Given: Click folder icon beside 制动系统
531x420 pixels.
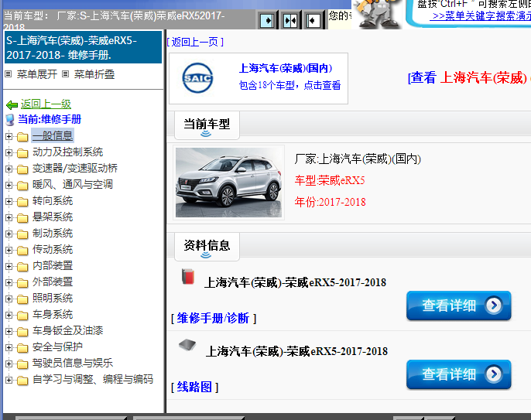Looking at the screenshot, I should point(22,234).
